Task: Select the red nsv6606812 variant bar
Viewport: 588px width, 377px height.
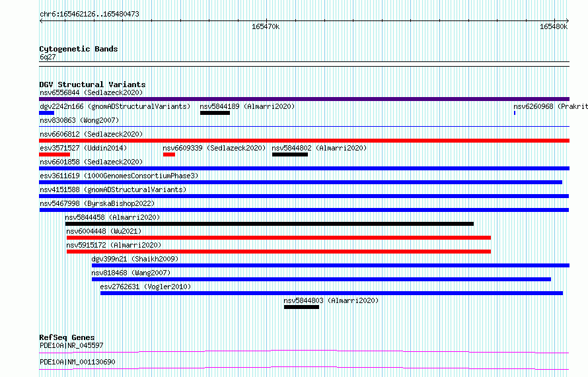Action: click(x=304, y=141)
